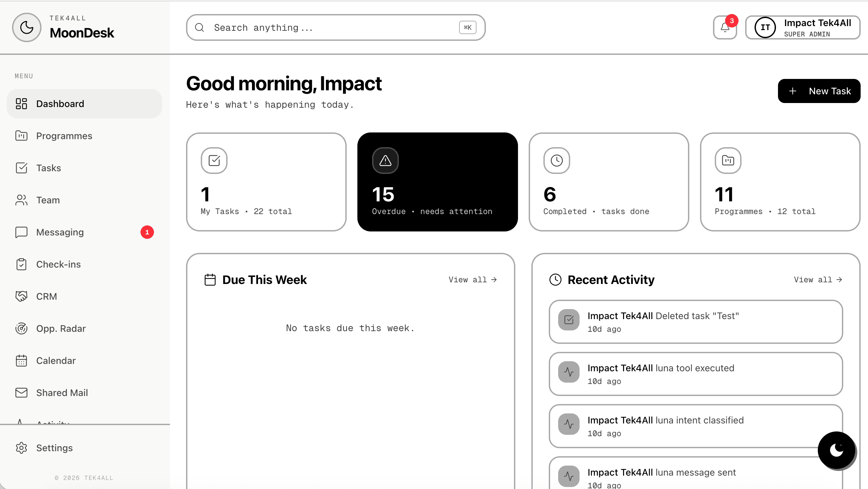868x489 pixels.
Task: Create a New Task
Action: 819,91
